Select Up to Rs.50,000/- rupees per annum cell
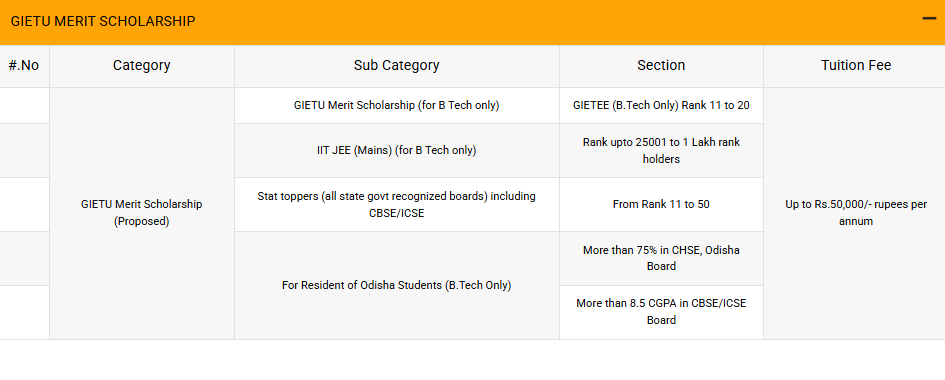 click(856, 213)
